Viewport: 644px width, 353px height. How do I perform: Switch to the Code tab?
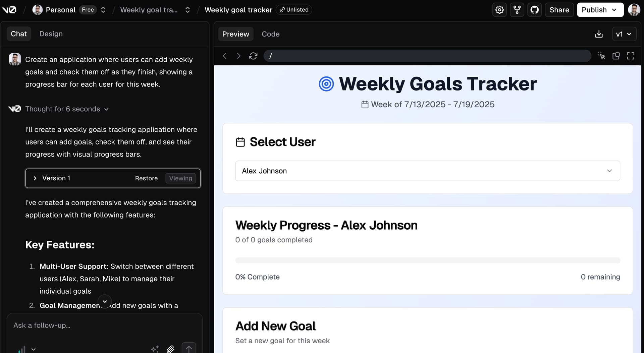tap(270, 34)
